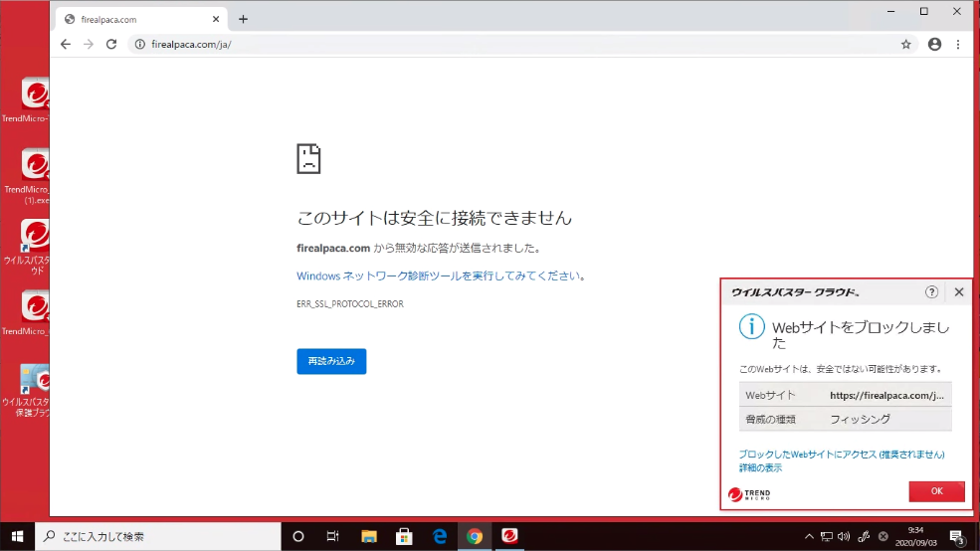This screenshot has height=551, width=980.
Task: Click ブロックしたWebサイトにアクセス link
Action: click(842, 455)
